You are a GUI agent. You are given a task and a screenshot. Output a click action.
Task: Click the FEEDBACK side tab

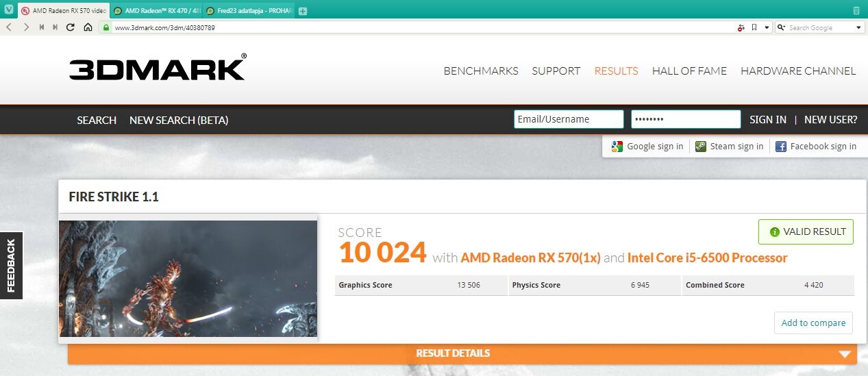(x=11, y=266)
